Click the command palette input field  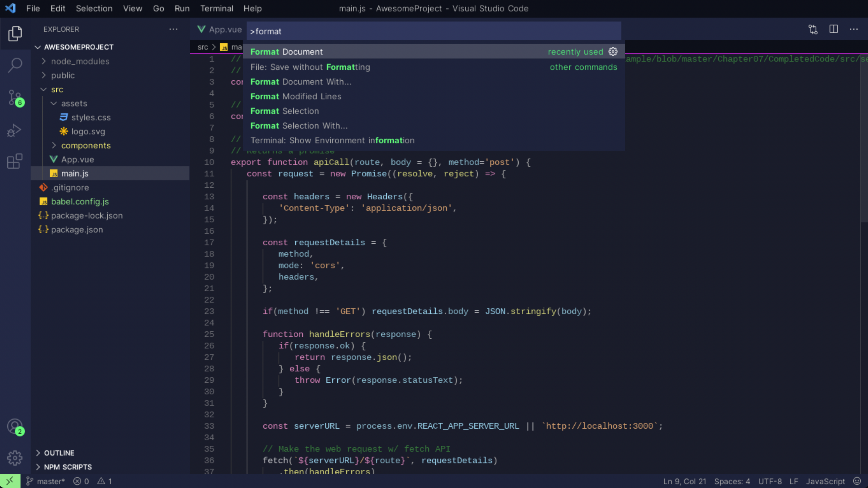click(x=433, y=31)
